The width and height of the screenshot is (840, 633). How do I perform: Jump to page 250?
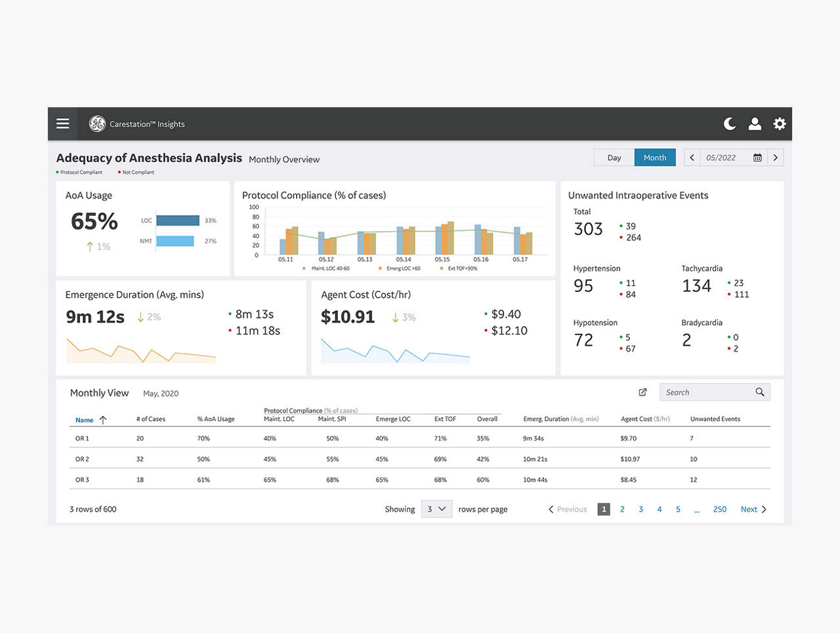(720, 509)
